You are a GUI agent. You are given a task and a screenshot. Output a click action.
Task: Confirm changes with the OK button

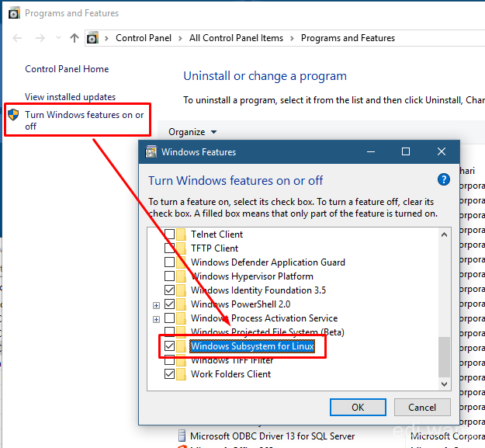(358, 407)
